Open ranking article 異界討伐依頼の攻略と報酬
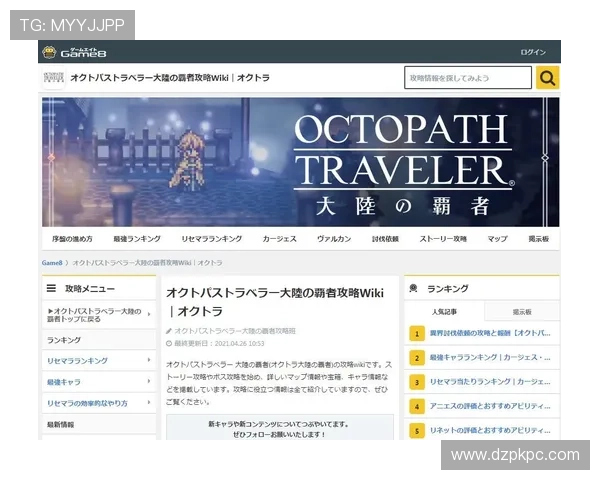This screenshot has width=600, height=480. pos(490,333)
